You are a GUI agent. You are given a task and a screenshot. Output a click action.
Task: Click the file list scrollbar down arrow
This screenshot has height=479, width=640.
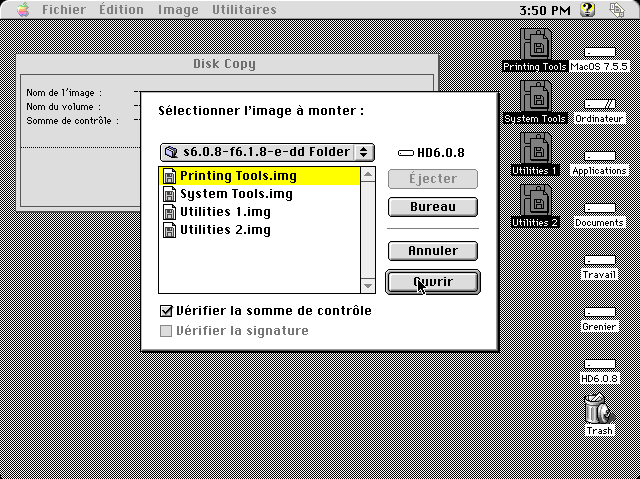[367, 286]
